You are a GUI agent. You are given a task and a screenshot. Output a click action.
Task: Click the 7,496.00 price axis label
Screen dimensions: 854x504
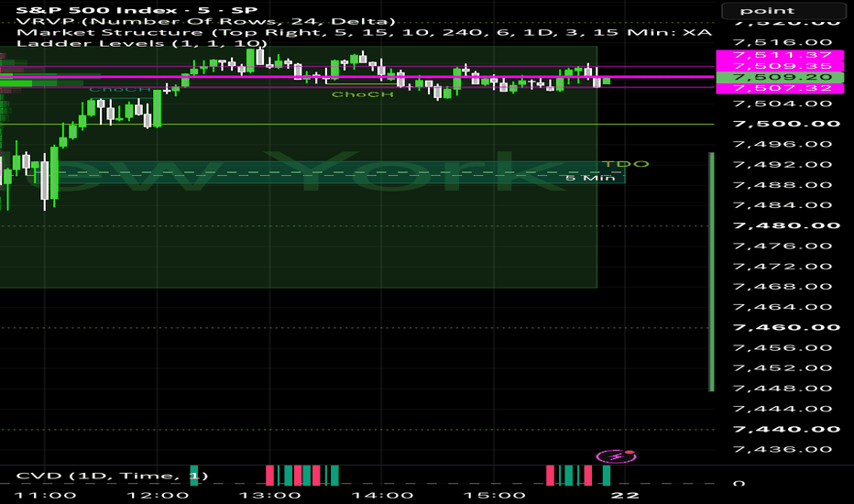(783, 145)
